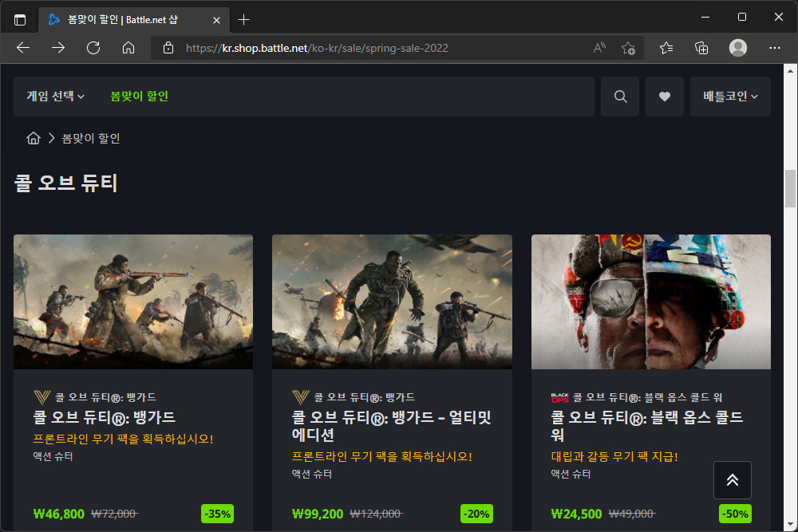The image size is (798, 532).
Task: Close the Battle.net shop tab
Action: 216,20
